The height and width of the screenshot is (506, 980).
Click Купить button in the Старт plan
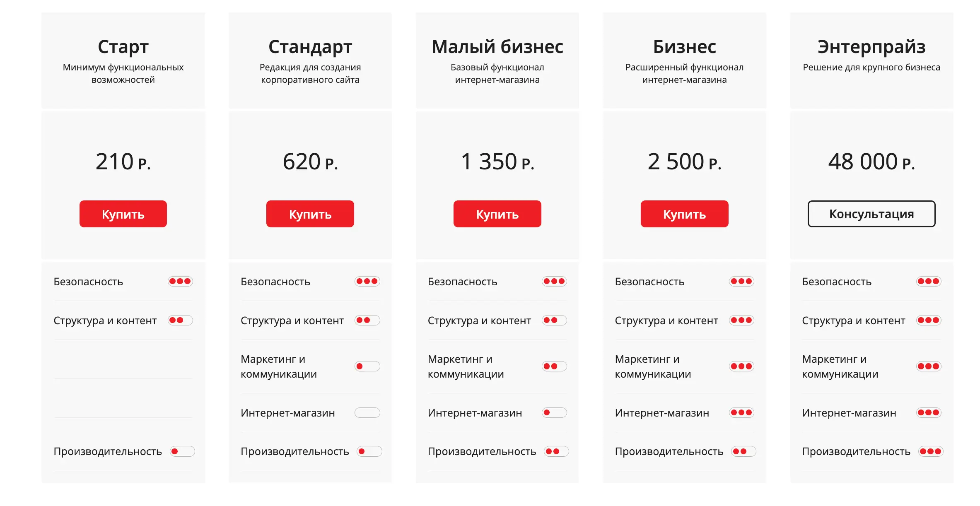click(x=123, y=214)
